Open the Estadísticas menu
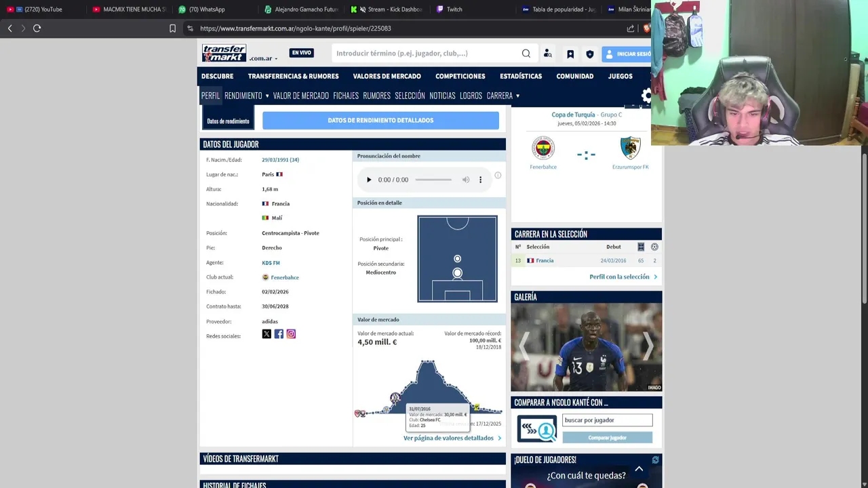Screen dimensions: 868x488 (521, 76)
